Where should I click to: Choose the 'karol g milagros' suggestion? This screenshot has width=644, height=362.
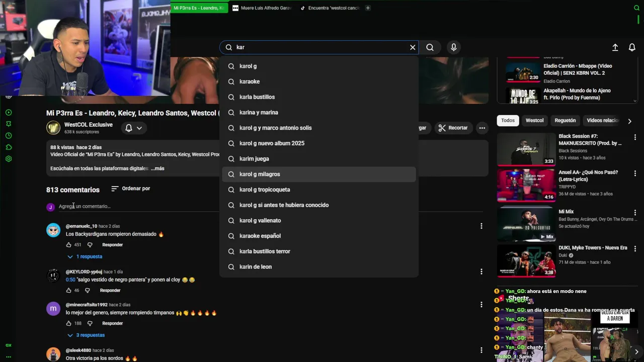click(318, 174)
